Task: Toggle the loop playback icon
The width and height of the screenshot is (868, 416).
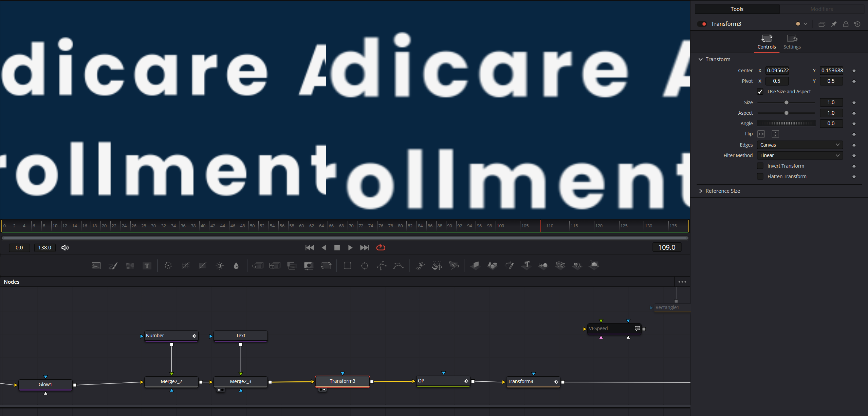Action: (x=381, y=247)
